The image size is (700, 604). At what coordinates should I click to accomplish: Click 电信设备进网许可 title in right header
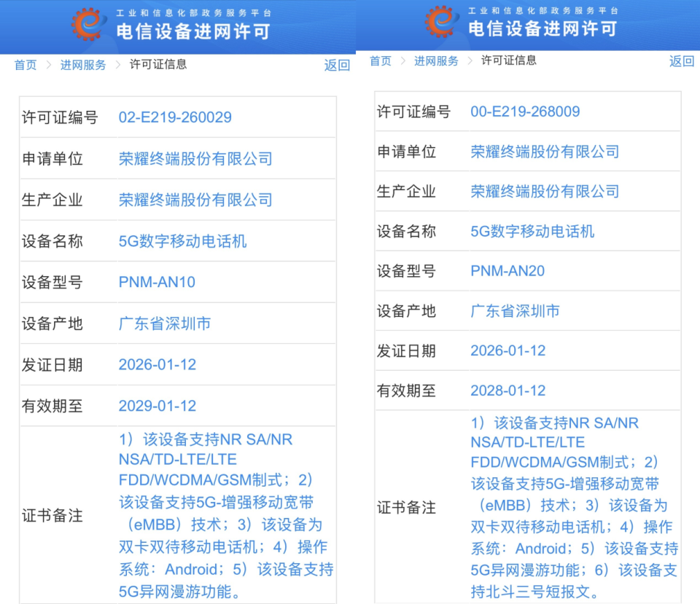pyautogui.click(x=542, y=28)
